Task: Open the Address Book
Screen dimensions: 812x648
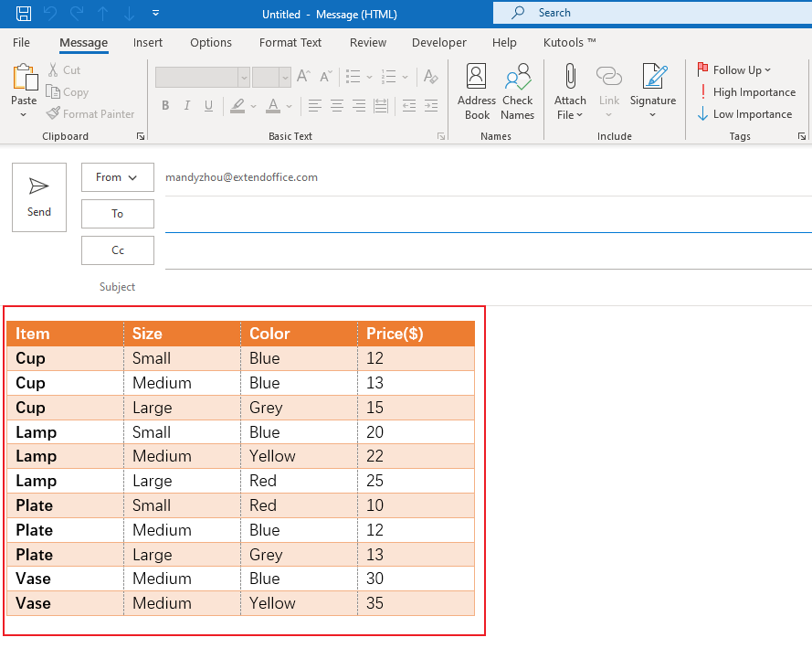Action: point(476,90)
